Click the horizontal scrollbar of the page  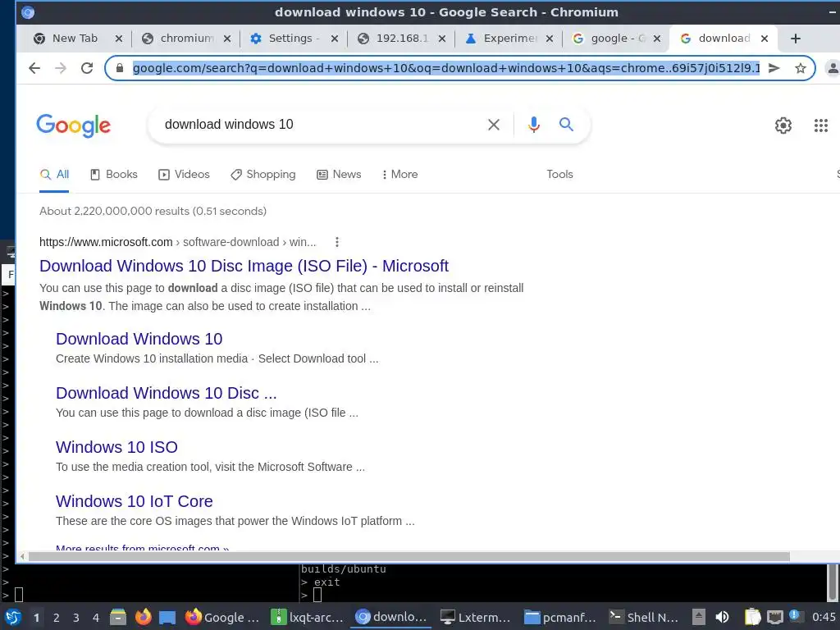pyautogui.click(x=409, y=557)
